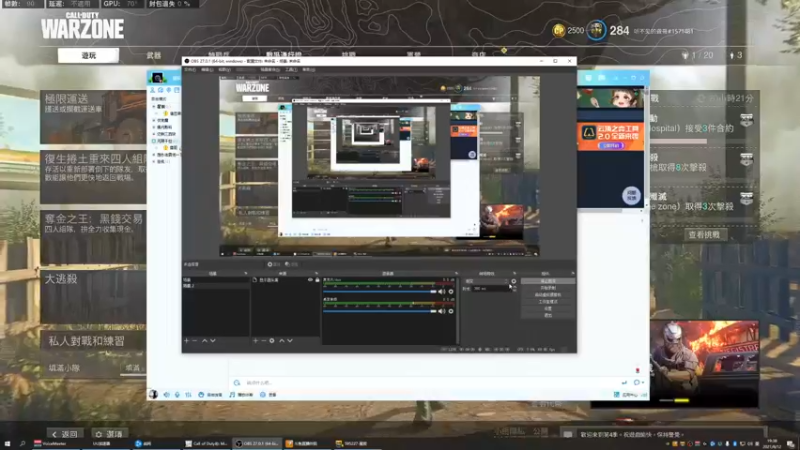Mute second audio mixer channel speaker icon

pyautogui.click(x=441, y=311)
